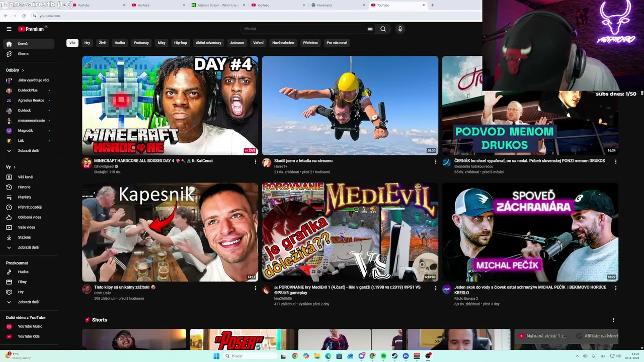This screenshot has width=644, height=362.
Task: Show more subscriptions with Zobrazit další
Action: [x=28, y=151]
